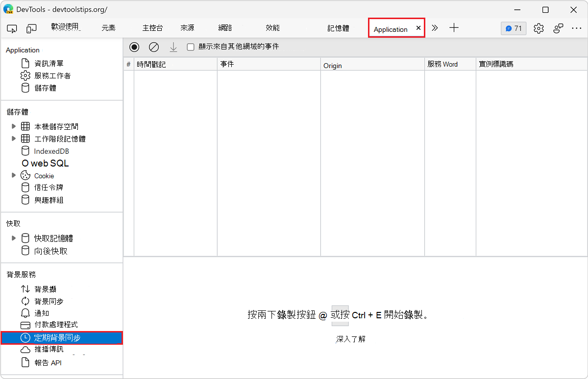588x379 pixels.
Task: Open the issues counter showing 71
Action: [x=513, y=28]
